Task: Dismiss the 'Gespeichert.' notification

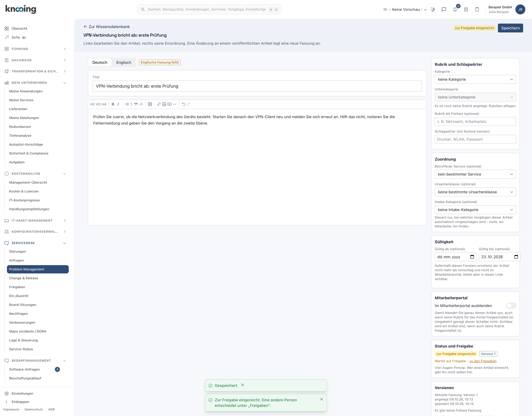Action: pyautogui.click(x=242, y=385)
